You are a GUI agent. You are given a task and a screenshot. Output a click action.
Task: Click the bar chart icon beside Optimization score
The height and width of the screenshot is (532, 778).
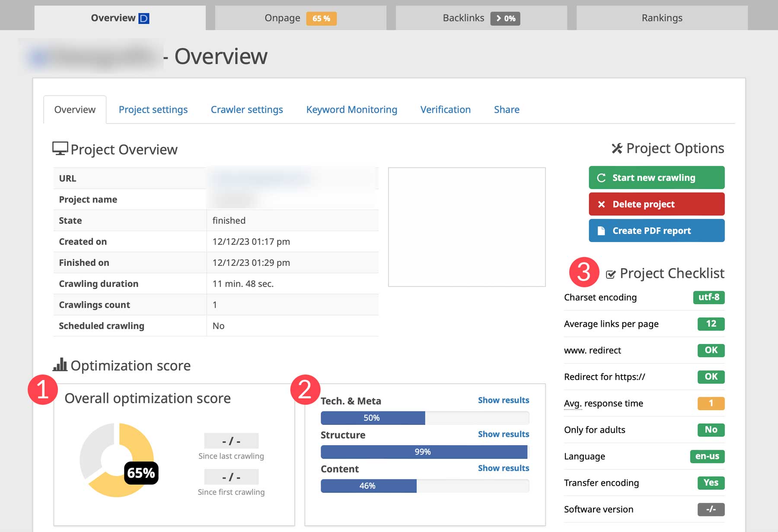click(60, 365)
